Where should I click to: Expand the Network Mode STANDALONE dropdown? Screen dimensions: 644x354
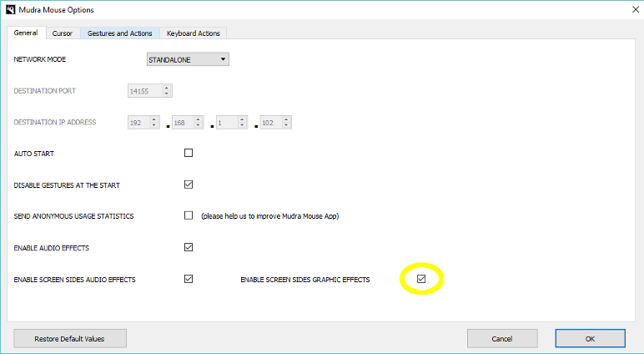[188, 59]
